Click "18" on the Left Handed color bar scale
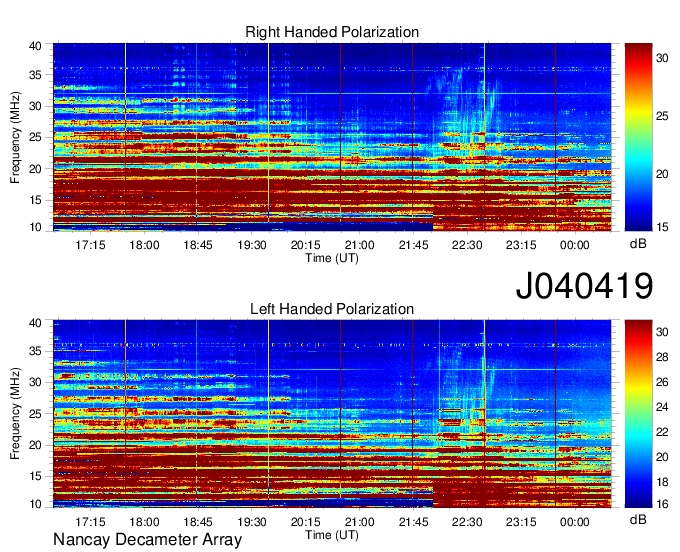This screenshot has width=680, height=552. point(662,482)
